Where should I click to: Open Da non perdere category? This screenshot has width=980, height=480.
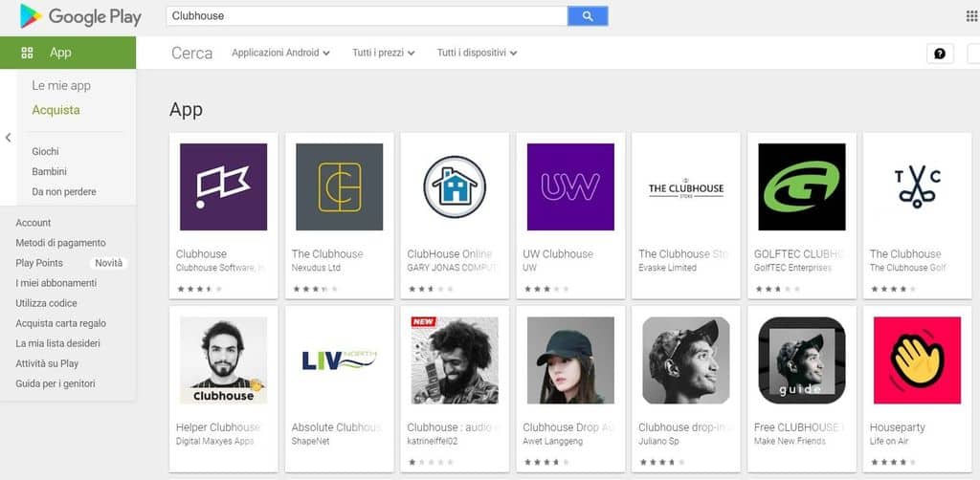pyautogui.click(x=64, y=191)
